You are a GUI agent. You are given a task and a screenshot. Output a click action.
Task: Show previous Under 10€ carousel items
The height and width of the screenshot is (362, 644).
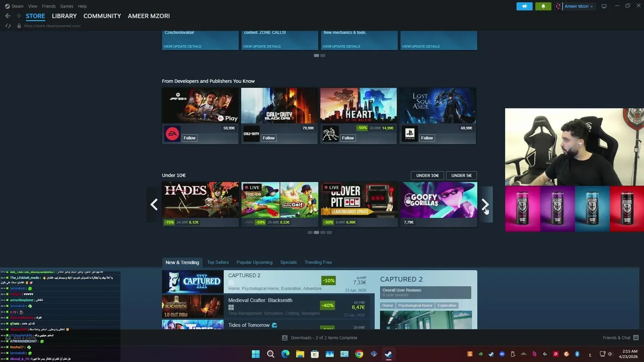pyautogui.click(x=154, y=204)
